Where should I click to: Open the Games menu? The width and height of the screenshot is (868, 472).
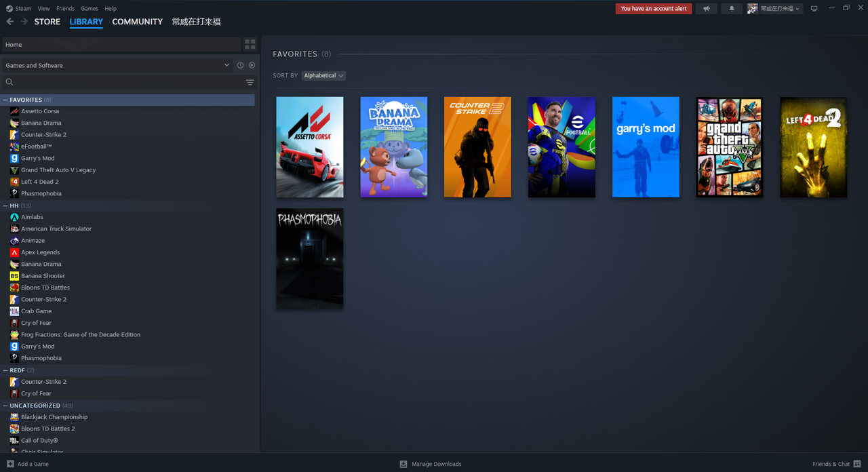click(x=90, y=9)
